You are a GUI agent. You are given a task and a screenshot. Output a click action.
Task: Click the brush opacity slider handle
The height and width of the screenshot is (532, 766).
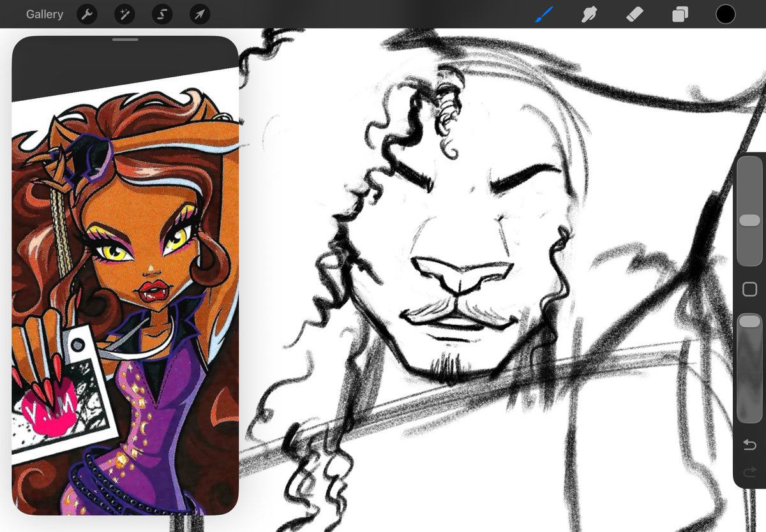tap(749, 321)
